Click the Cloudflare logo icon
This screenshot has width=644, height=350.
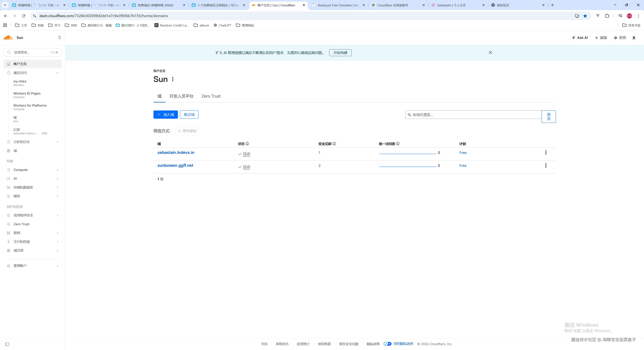coord(8,38)
